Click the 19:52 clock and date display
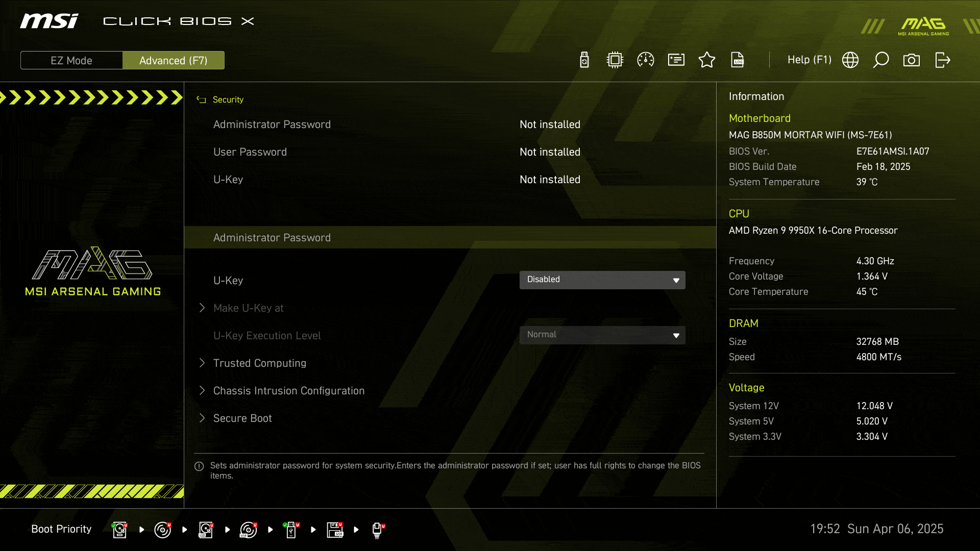 876,529
